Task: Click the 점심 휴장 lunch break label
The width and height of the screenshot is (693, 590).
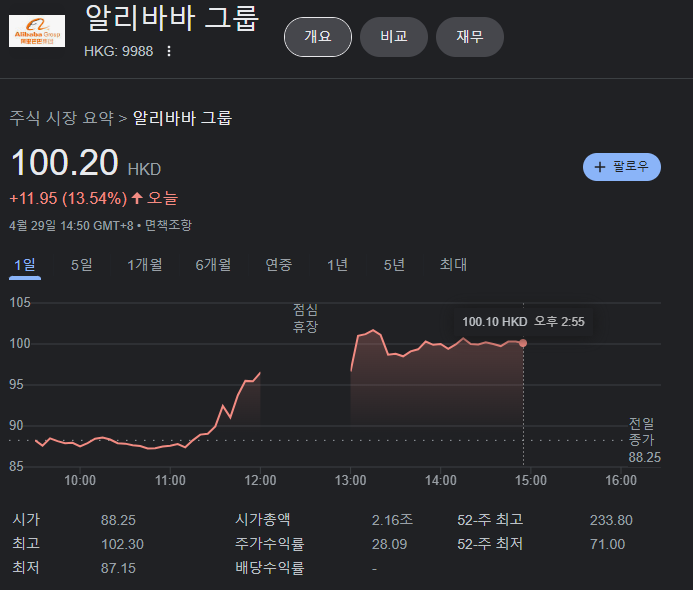Action: [305, 318]
